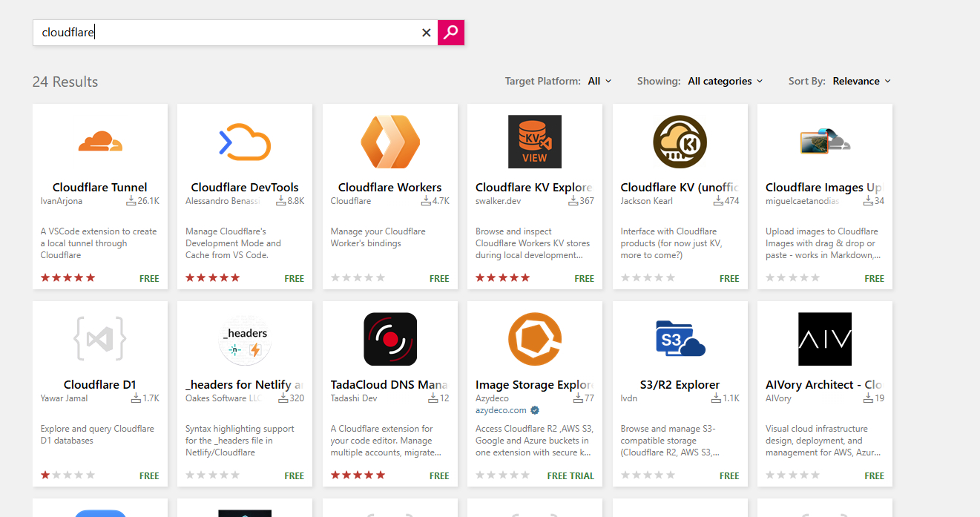The width and height of the screenshot is (980, 517).
Task: Click the Cloudflare Tunnel star rating
Action: (68, 278)
